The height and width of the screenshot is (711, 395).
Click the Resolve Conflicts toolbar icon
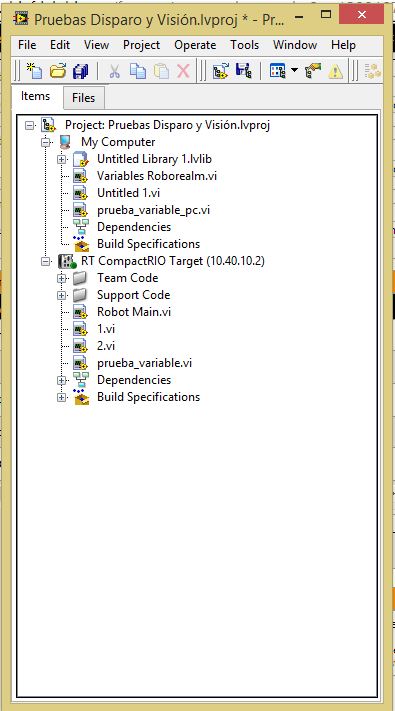coord(312,71)
